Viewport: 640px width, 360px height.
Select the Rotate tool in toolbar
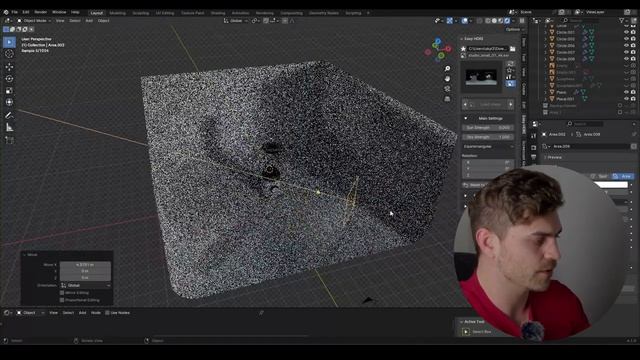tap(9, 78)
